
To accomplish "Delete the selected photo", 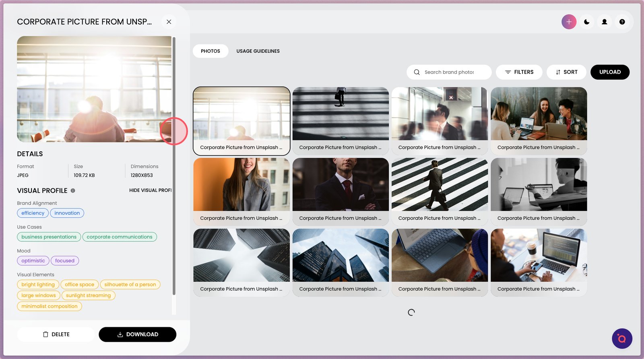I will tap(56, 334).
